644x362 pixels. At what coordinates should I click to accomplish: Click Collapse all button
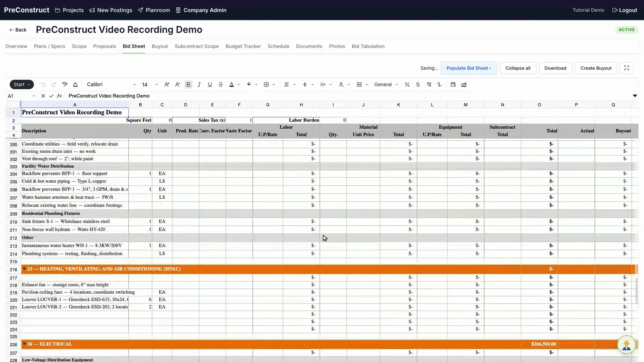(x=518, y=68)
